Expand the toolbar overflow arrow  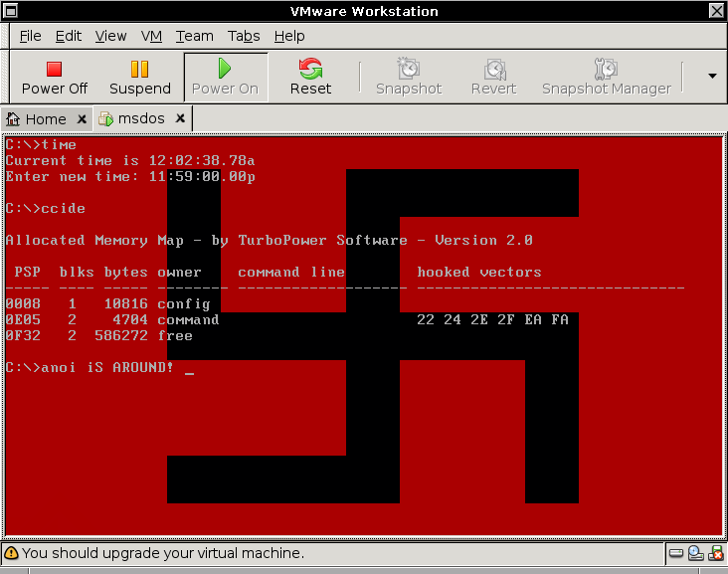click(x=712, y=76)
